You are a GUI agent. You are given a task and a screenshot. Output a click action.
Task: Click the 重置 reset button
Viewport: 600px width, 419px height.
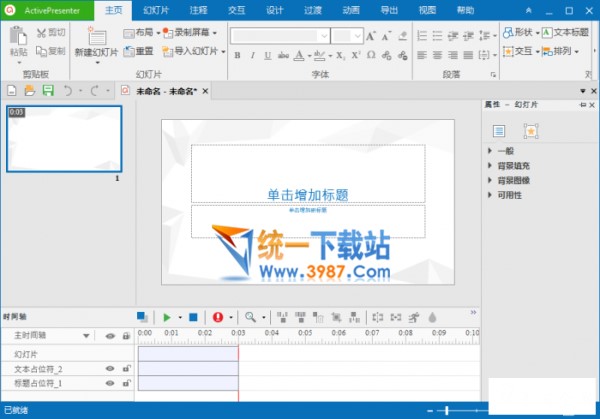click(139, 51)
